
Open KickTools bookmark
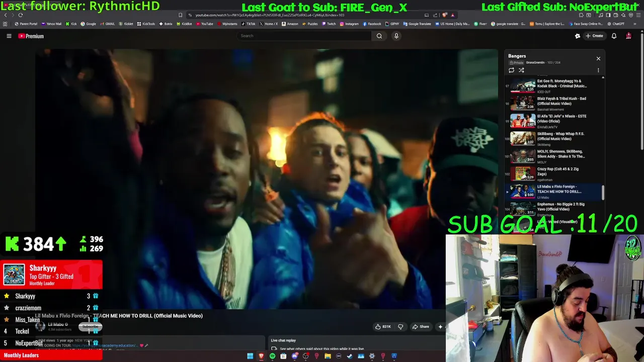[146, 24]
